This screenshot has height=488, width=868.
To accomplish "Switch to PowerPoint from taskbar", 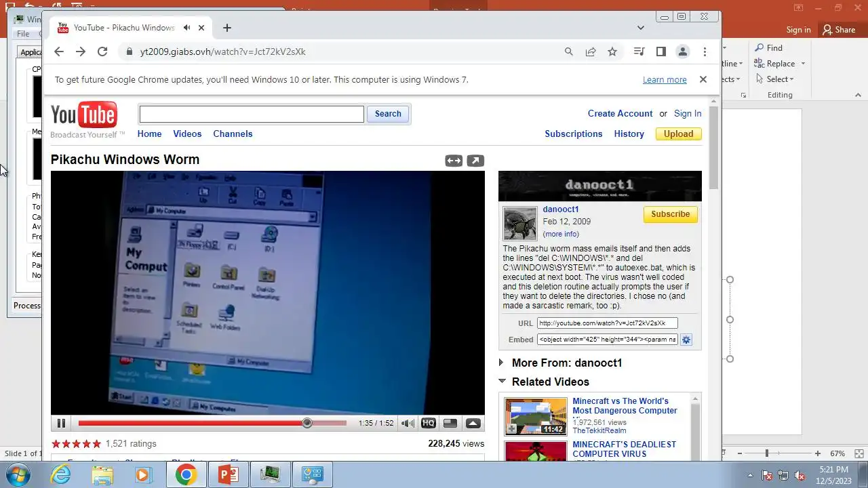I will [x=229, y=474].
